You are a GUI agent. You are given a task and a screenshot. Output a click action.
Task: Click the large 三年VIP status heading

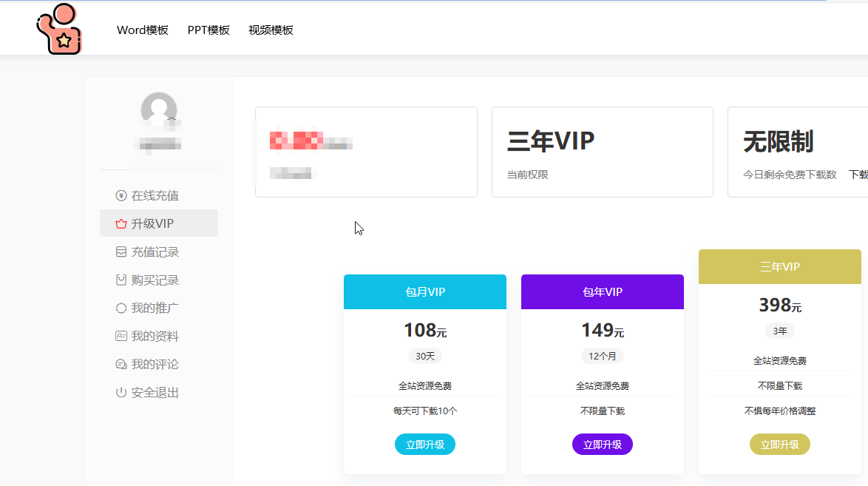[551, 141]
